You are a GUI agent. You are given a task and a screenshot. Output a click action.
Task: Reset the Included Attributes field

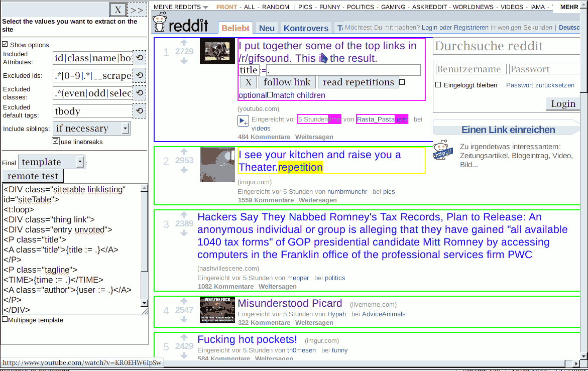coord(140,58)
